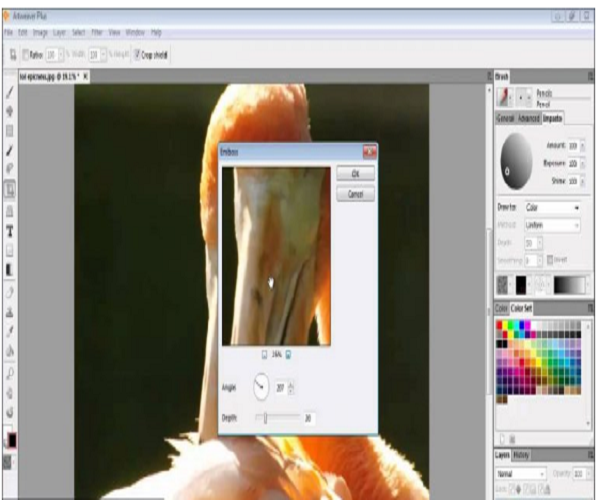This screenshot has width=600, height=500.
Task: Open the File menu
Action: tap(9, 33)
